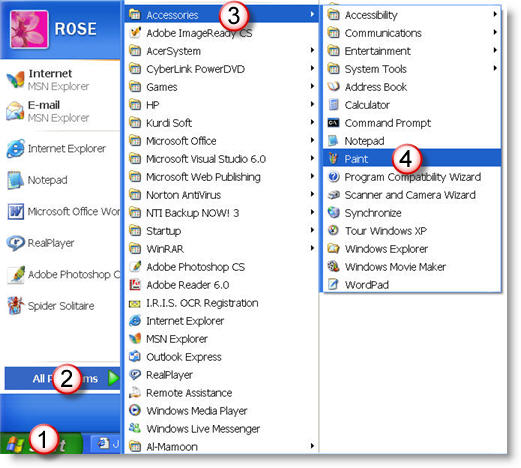
Task: Click Adobe Photoshop icon in the recent list
Action: click(x=16, y=274)
